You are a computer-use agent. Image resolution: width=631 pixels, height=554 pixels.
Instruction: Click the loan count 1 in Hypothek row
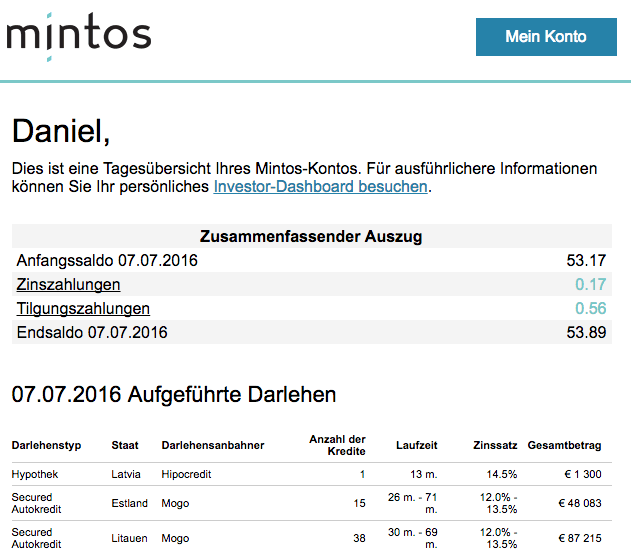pos(362,474)
